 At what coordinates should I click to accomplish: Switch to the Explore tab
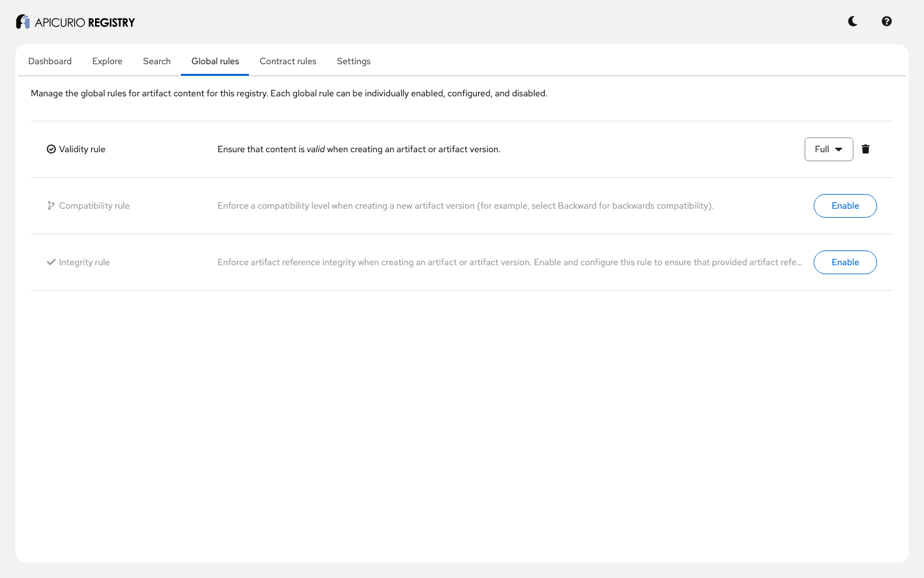107,61
